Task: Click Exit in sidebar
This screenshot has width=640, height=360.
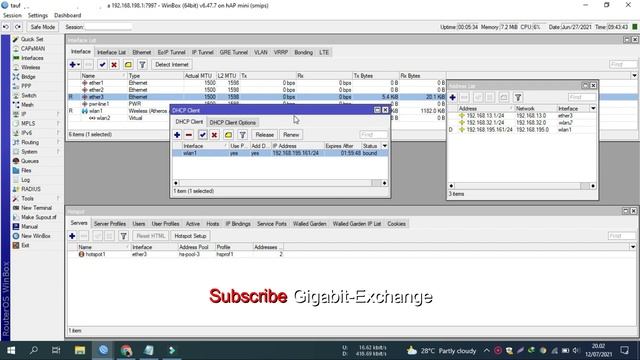Action: [25, 246]
